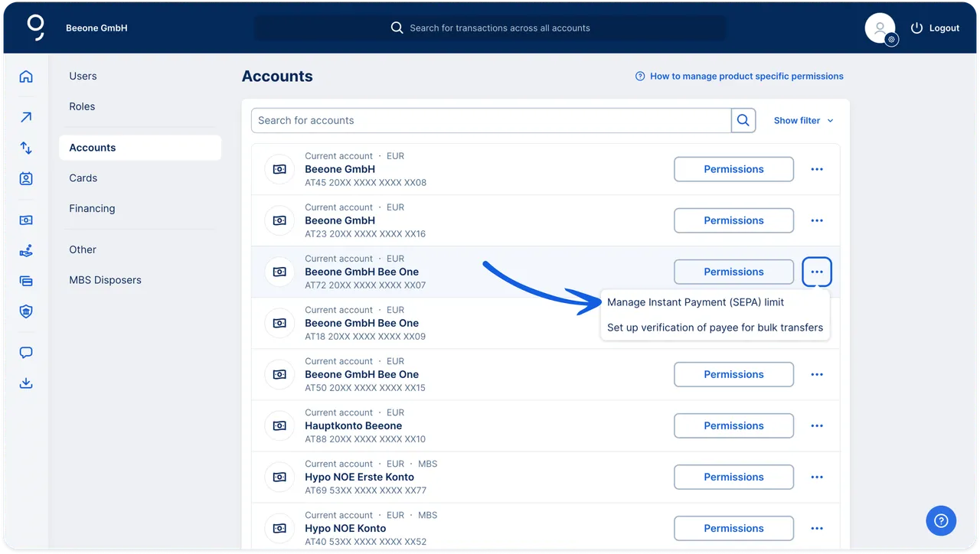The height and width of the screenshot is (554, 980).
Task: Open three-dot menu for AT45 Beeone GmbH account
Action: (817, 169)
